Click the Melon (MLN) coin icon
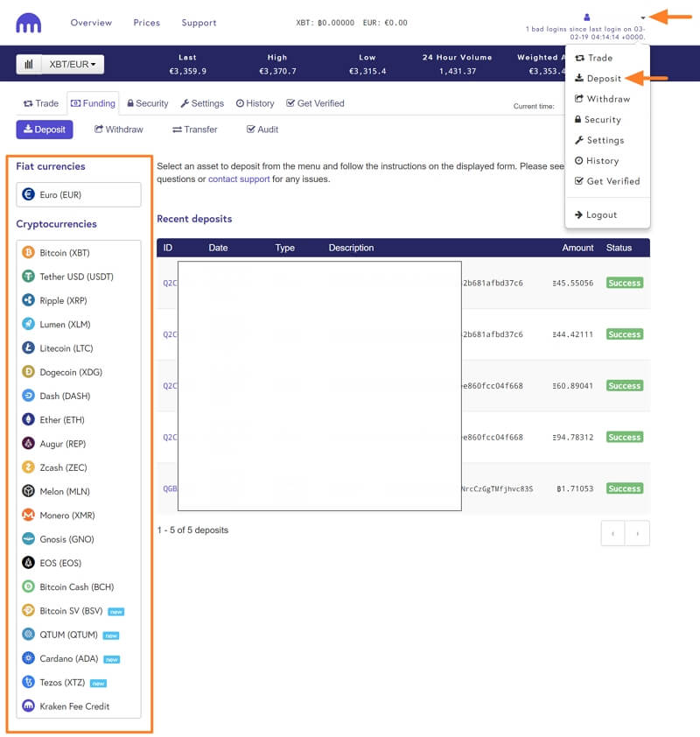The image size is (700, 737). click(29, 491)
